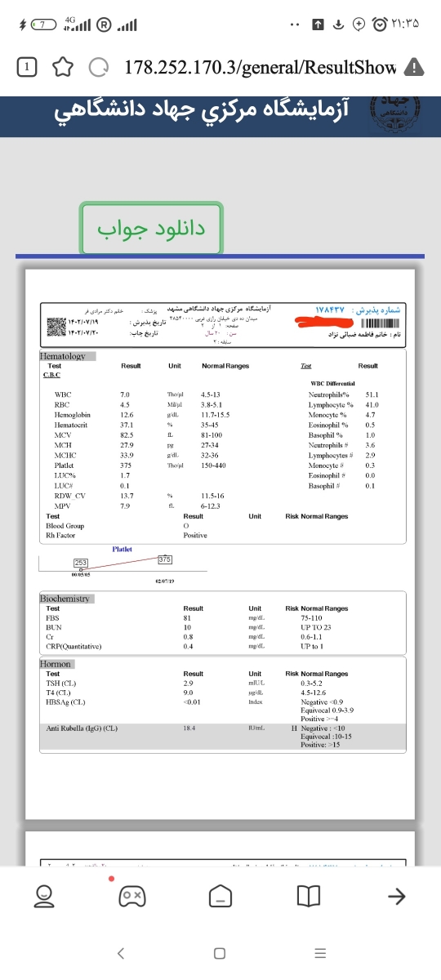Viewport: 441px width, 980px height.
Task: Reload the page with the refresh icon
Action: tap(99, 68)
